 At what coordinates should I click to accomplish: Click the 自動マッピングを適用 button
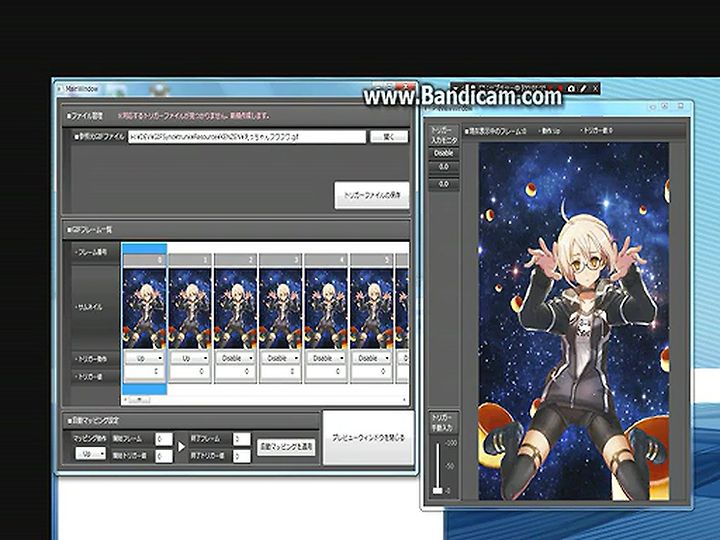coord(286,446)
